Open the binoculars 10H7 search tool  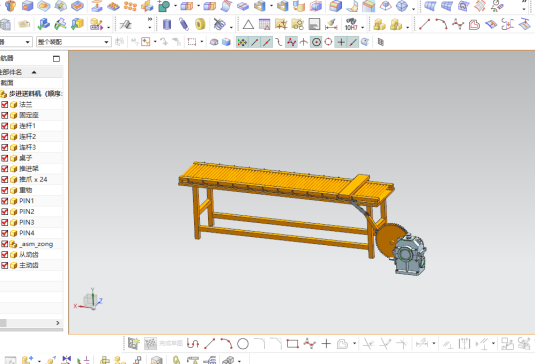[351, 25]
